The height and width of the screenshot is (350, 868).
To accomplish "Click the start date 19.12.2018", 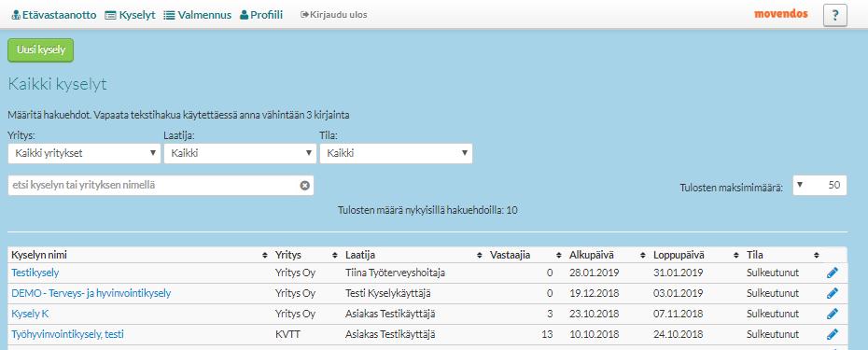I will [x=594, y=293].
